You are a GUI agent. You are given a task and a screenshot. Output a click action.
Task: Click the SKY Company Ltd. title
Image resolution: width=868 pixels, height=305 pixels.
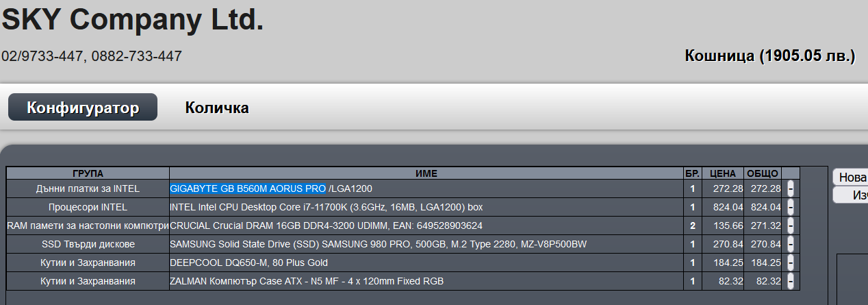(x=132, y=20)
